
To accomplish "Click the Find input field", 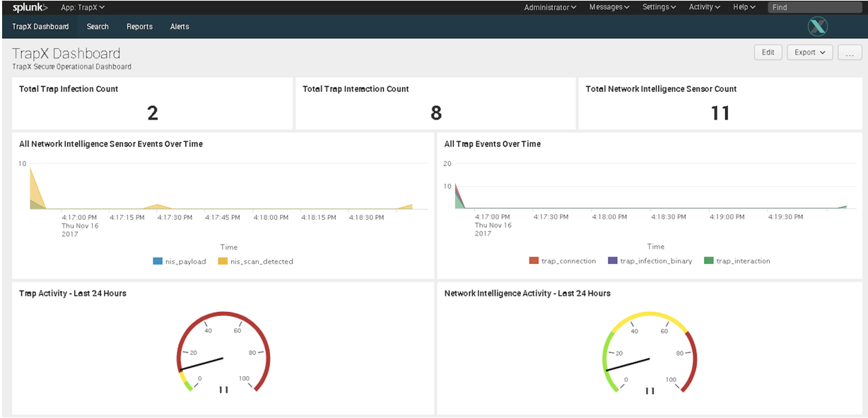I will tap(814, 7).
